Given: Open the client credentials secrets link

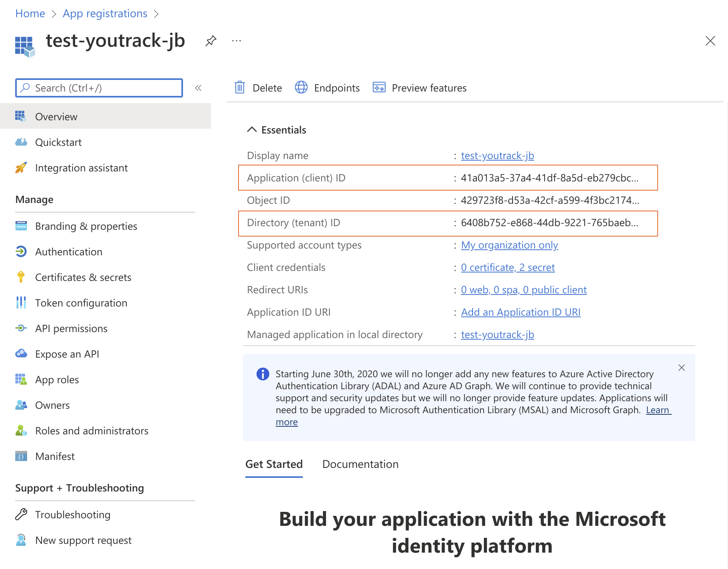Looking at the screenshot, I should tap(508, 267).
